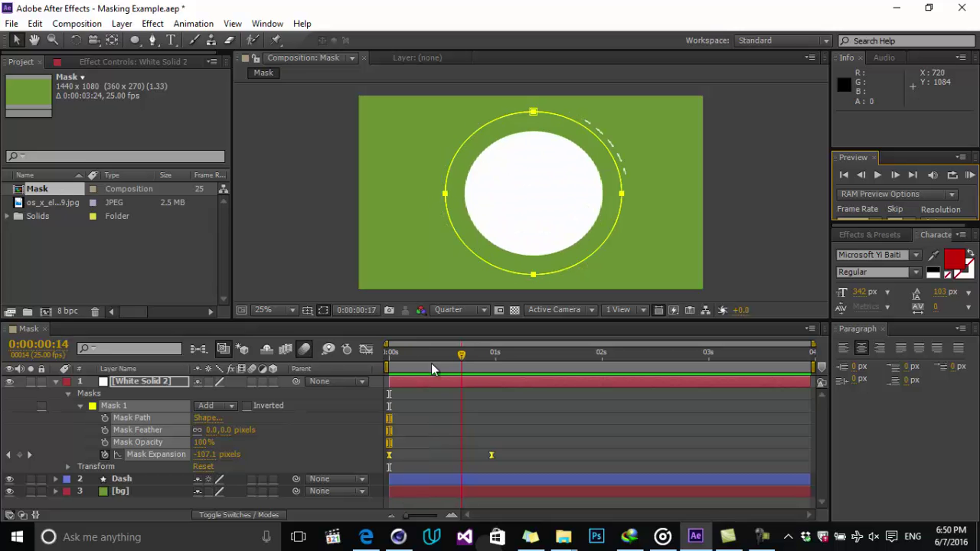Open the Active Camera dropdown
Screen dimensions: 980x551
coord(561,310)
